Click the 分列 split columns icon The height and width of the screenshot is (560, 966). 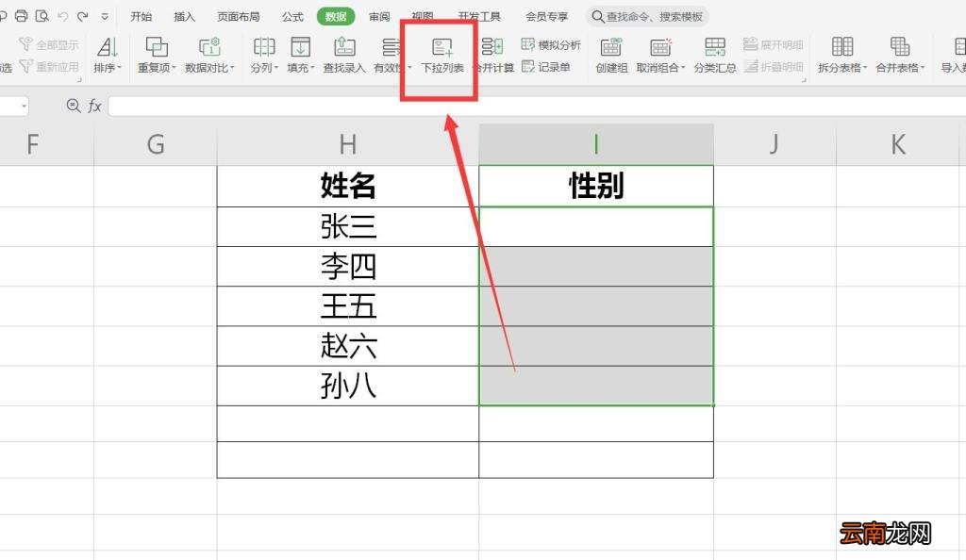pos(264,47)
